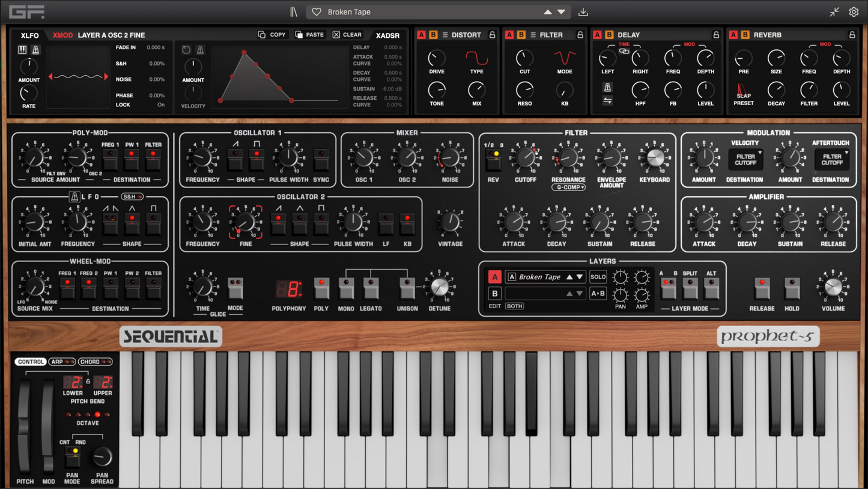Select previous preset with top bar up arrow
Image resolution: width=868 pixels, height=489 pixels.
pyautogui.click(x=548, y=12)
